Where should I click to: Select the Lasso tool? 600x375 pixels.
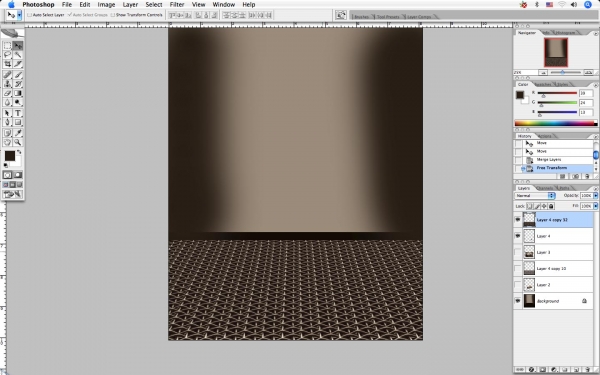pyautogui.click(x=7, y=55)
